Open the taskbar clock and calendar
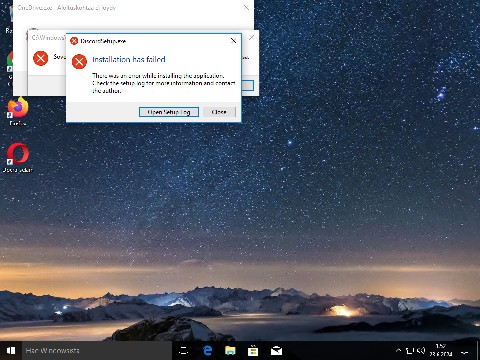Viewport: 480px width, 360px height. tap(441, 350)
